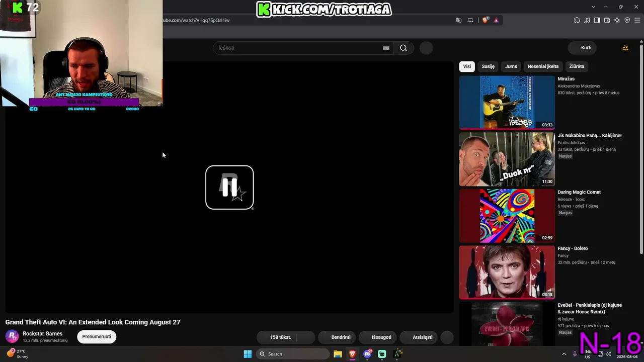Click the browser address bar URL
Viewport: 644px width, 362px height.
[x=196, y=20]
